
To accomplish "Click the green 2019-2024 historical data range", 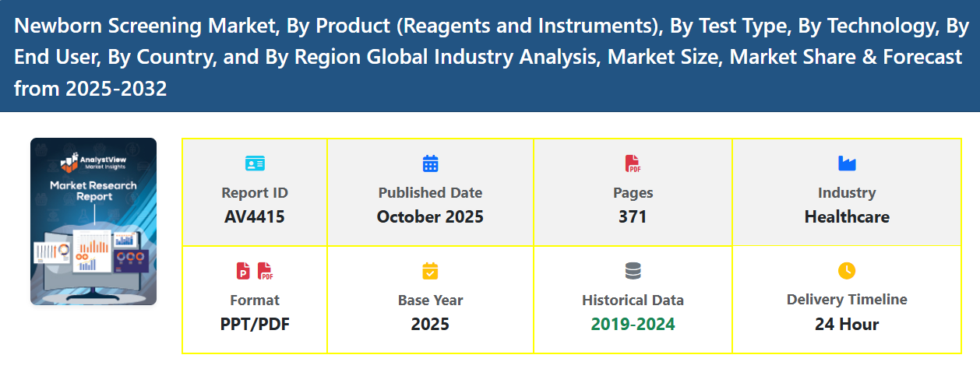I will click(x=633, y=324).
